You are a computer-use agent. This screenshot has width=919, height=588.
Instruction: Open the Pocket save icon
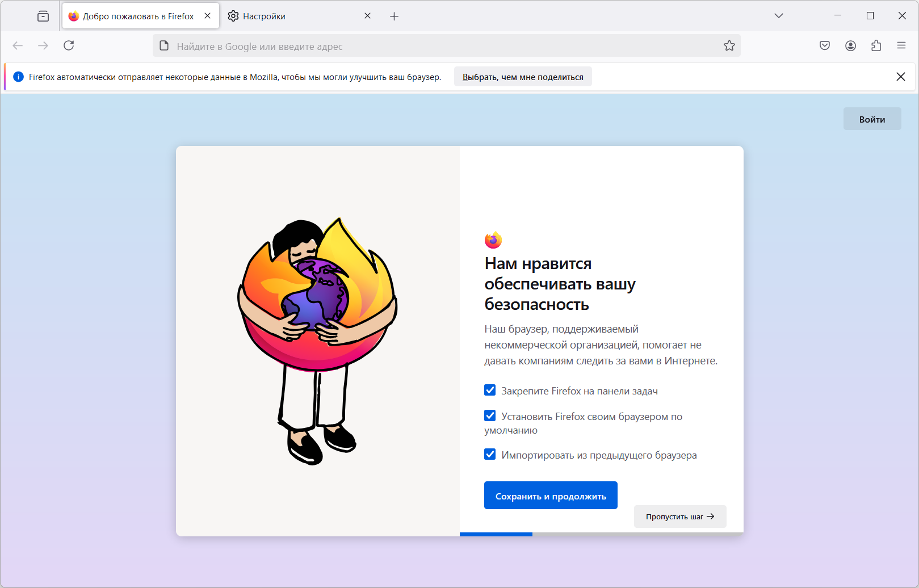click(825, 46)
